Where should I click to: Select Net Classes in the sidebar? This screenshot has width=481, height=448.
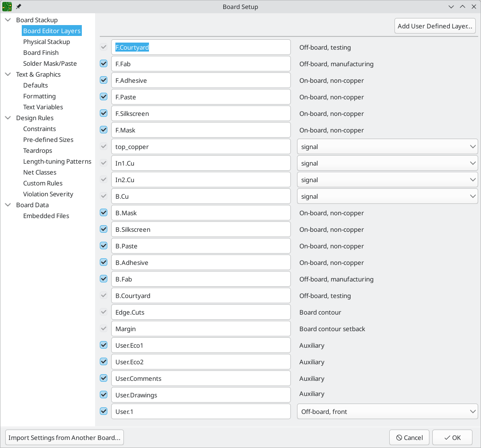[40, 172]
